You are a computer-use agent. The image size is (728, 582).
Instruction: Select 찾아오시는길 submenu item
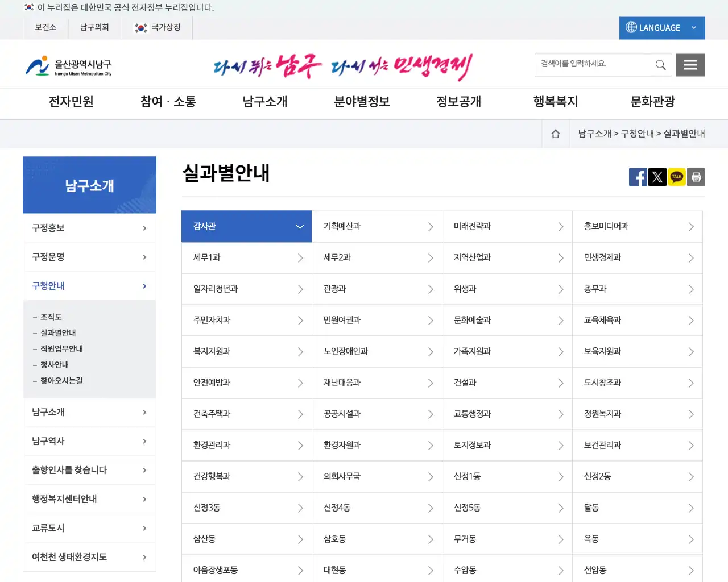coord(61,381)
